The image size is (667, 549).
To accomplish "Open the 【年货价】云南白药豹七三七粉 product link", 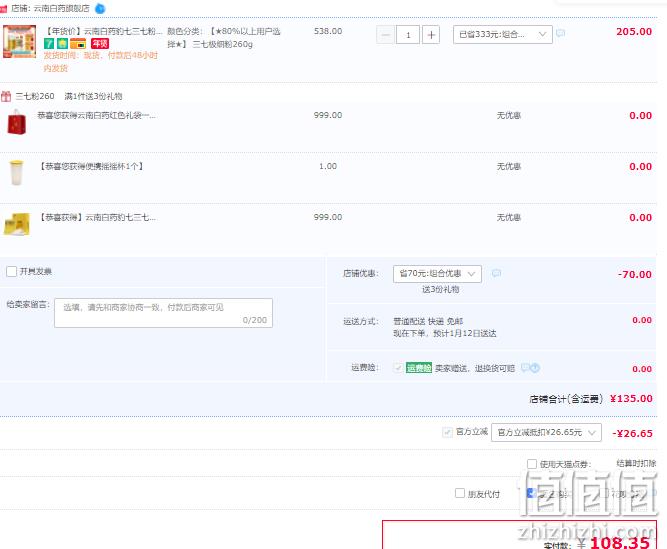I will coord(104,31).
